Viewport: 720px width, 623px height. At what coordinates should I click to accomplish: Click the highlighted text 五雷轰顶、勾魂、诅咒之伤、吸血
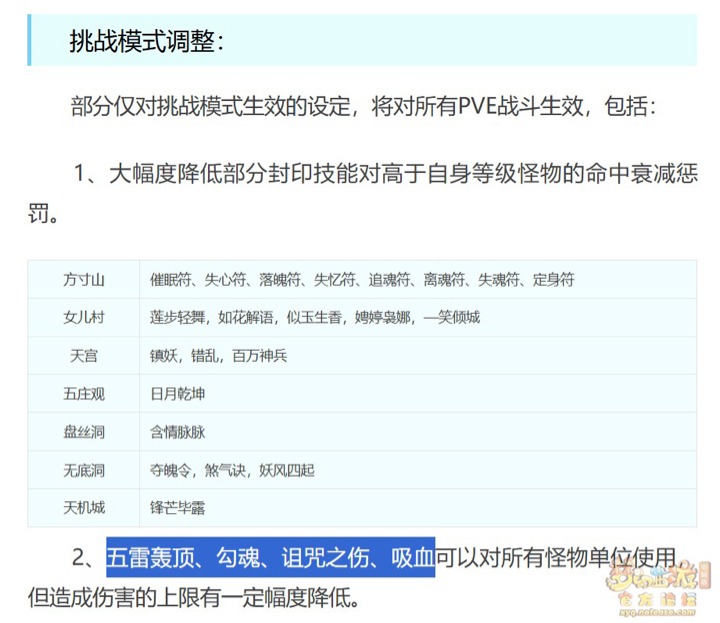pyautogui.click(x=270, y=557)
